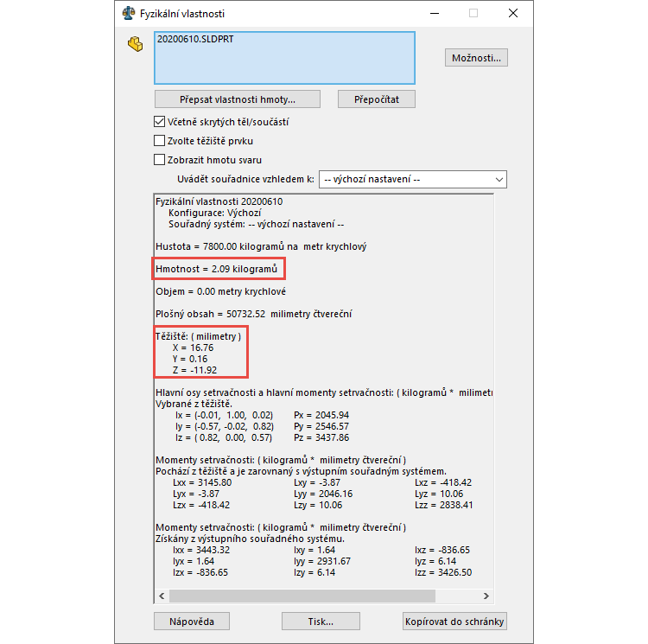The image size is (648, 644).
Task: Click the Ixx = 3443.32 value
Action: [201, 550]
